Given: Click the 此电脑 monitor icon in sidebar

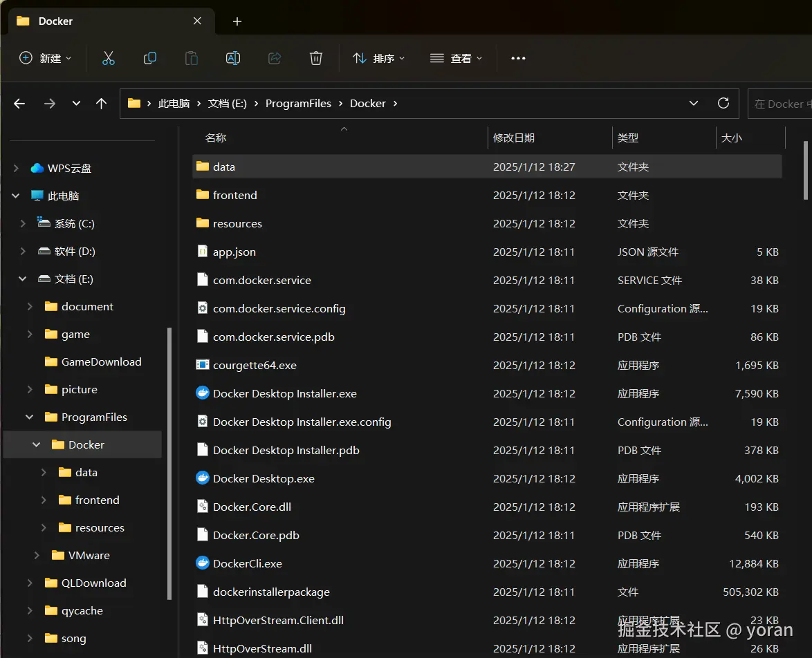Looking at the screenshot, I should pyautogui.click(x=37, y=196).
